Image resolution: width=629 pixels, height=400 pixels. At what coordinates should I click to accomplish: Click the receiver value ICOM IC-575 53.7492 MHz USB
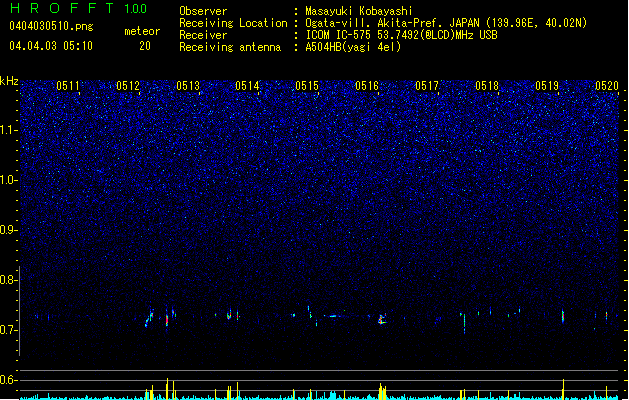tap(401, 35)
